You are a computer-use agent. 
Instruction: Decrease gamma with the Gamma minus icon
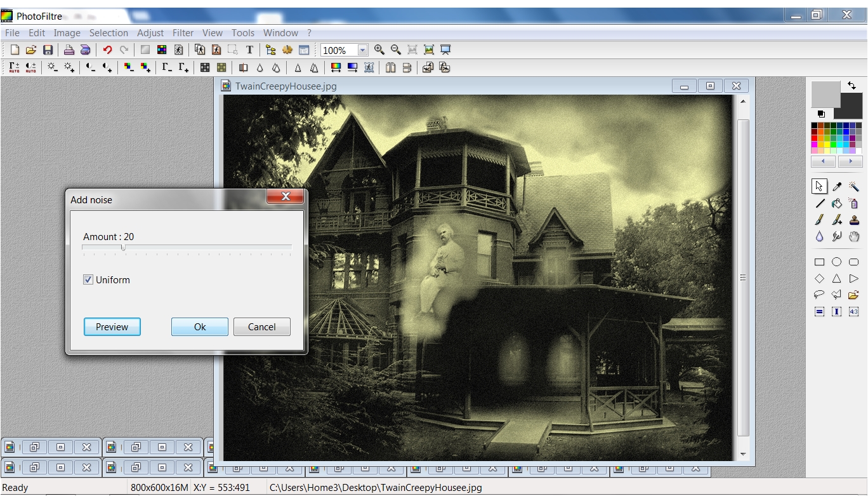tap(167, 67)
